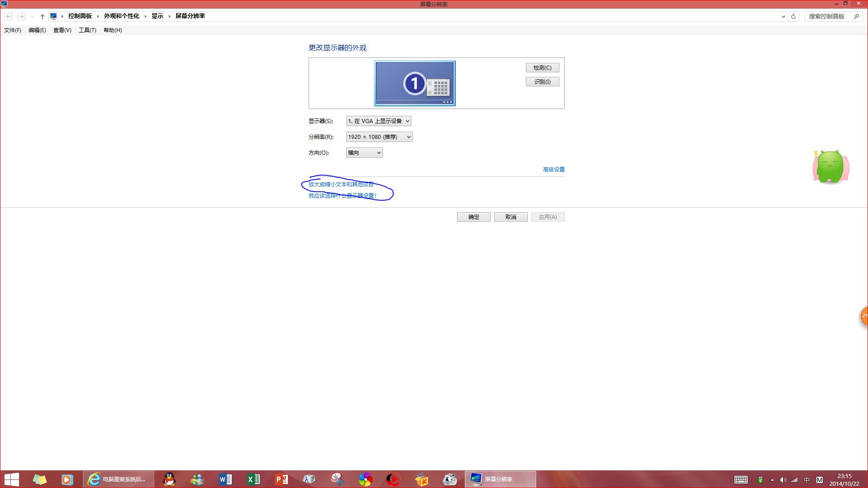868x488 pixels.
Task: Open the 编辑(E) menu
Action: tap(37, 30)
